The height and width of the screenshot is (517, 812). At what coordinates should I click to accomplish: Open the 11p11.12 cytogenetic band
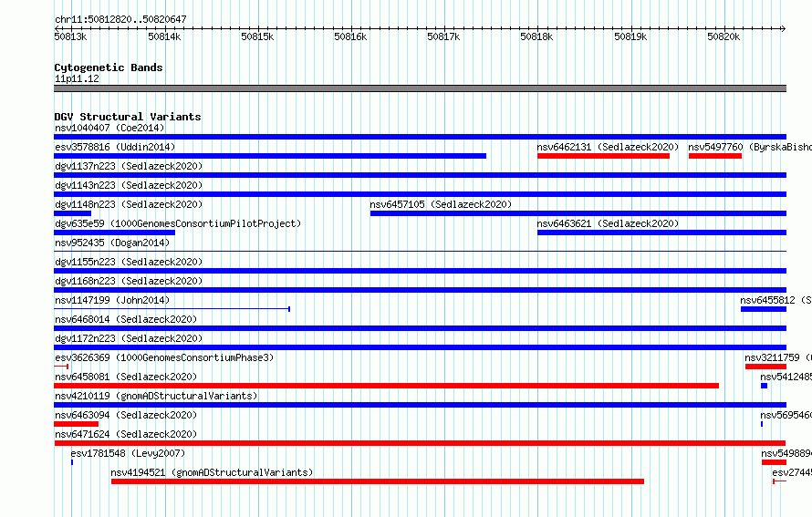(x=420, y=88)
